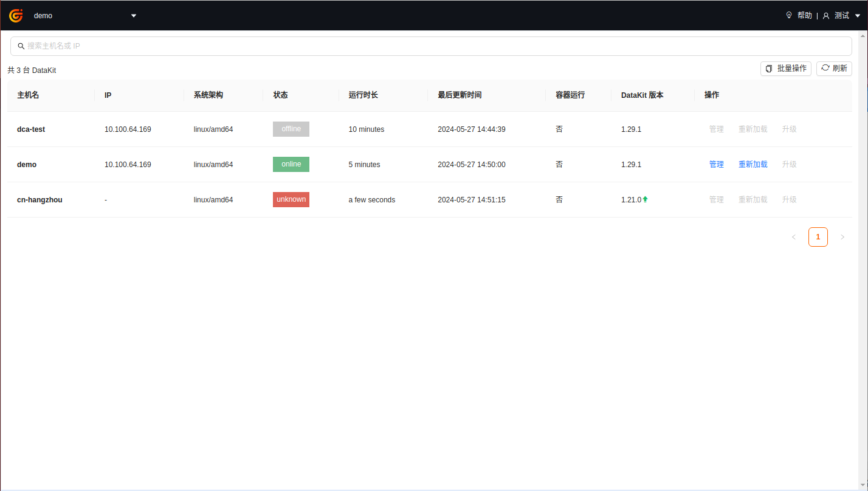The height and width of the screenshot is (491, 868).
Task: Click version 1.21.0 text
Action: coord(631,200)
